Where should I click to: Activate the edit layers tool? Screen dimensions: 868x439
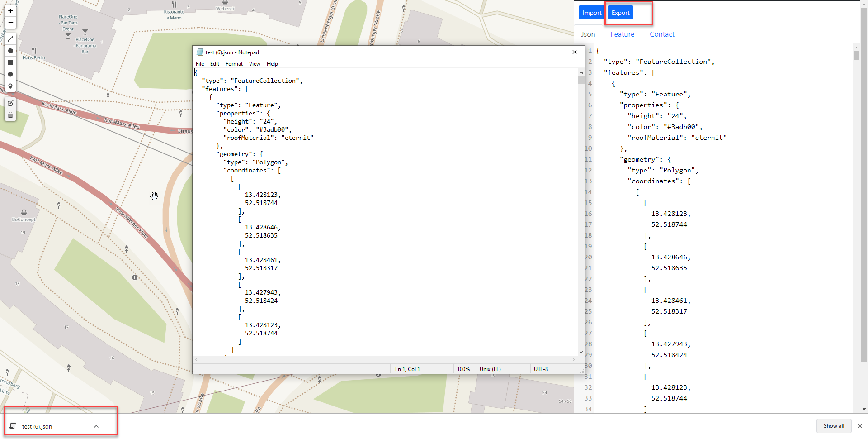coord(10,103)
